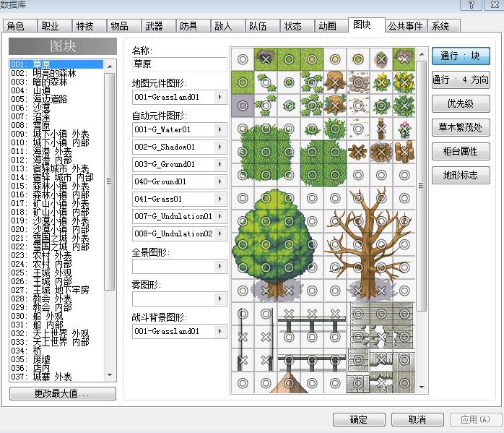Switch to the 敌人 tab
The width and height of the screenshot is (504, 433).
(227, 26)
